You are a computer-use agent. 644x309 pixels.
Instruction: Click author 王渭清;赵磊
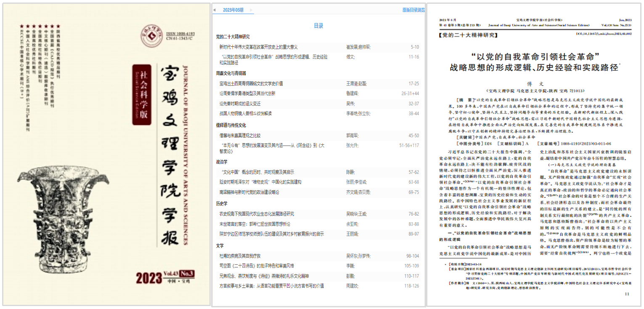coord(356,83)
